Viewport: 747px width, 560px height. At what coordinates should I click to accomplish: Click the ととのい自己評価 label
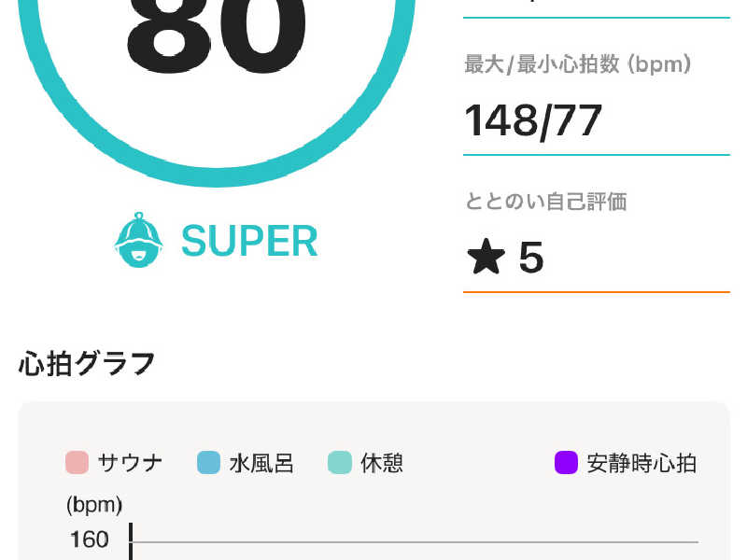pyautogui.click(x=545, y=201)
